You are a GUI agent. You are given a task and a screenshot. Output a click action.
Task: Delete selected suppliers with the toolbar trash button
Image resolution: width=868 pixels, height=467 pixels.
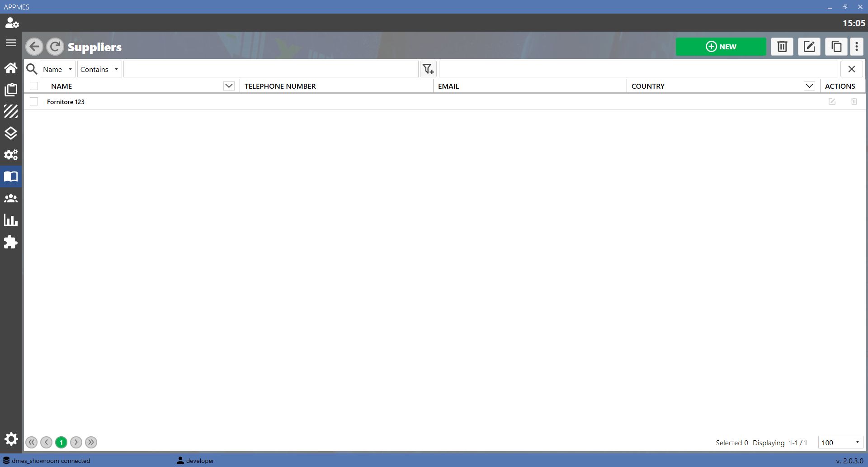tap(782, 47)
